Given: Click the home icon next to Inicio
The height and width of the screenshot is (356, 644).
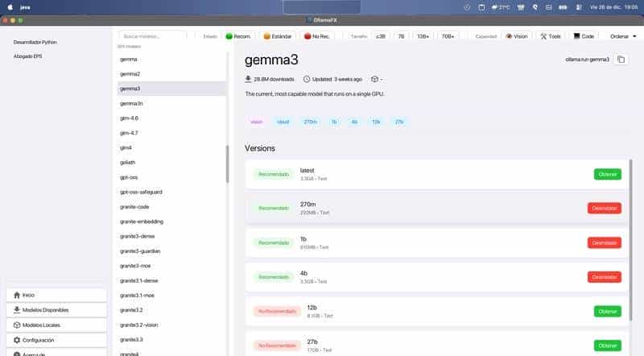Looking at the screenshot, I should 17,295.
